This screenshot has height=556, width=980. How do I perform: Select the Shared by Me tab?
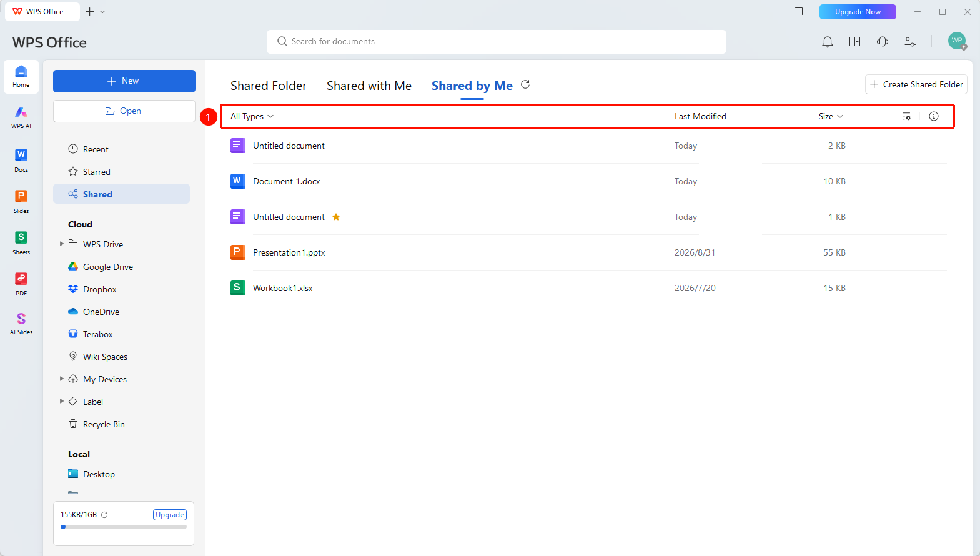472,86
